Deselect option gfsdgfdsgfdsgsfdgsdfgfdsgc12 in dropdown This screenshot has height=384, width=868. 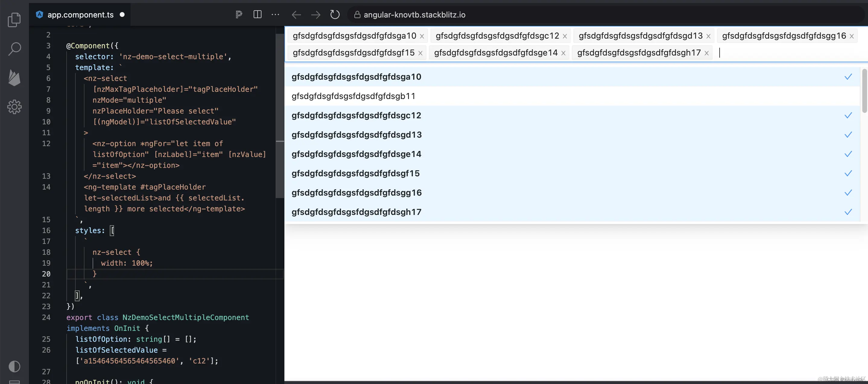pyautogui.click(x=356, y=115)
